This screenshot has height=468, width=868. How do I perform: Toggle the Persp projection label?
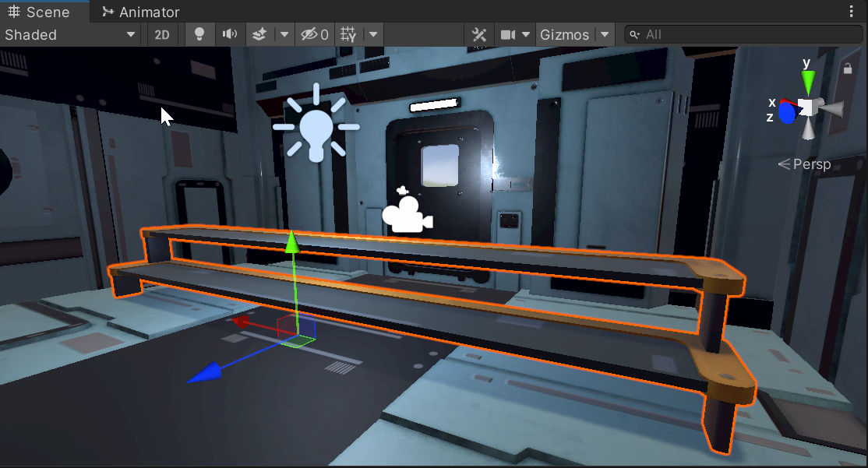click(x=804, y=164)
